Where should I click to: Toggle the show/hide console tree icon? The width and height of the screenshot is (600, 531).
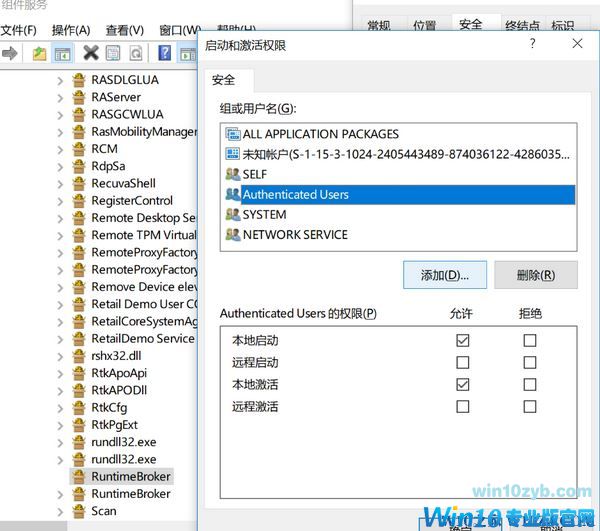(62, 54)
